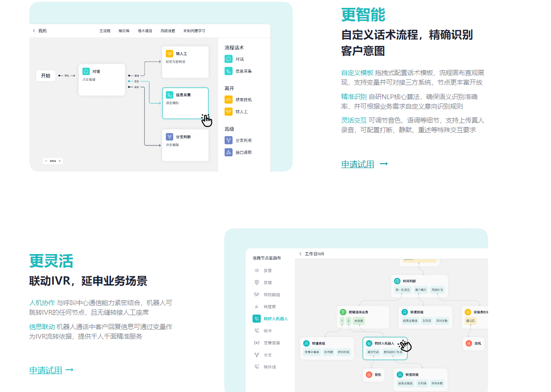Select the highlighted 转呼入机器人 canvas node icon
The image size is (551, 392).
(369, 344)
